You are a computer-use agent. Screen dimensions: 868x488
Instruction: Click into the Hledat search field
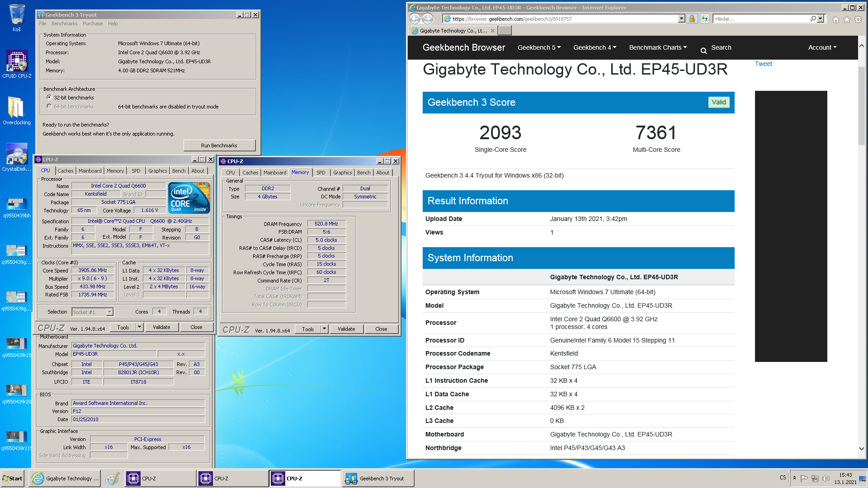(761, 19)
